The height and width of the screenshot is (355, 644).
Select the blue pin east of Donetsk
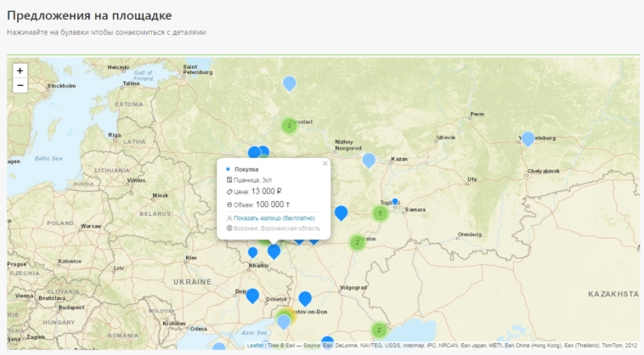(305, 297)
